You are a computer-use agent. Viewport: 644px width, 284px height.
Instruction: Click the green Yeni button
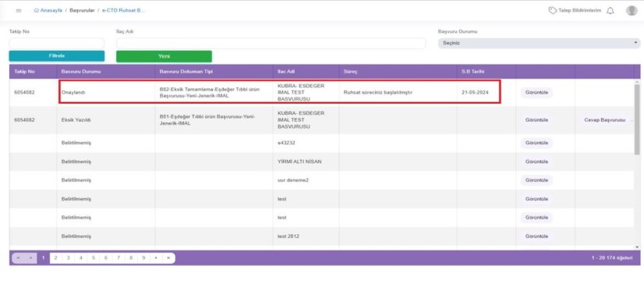pyautogui.click(x=164, y=56)
